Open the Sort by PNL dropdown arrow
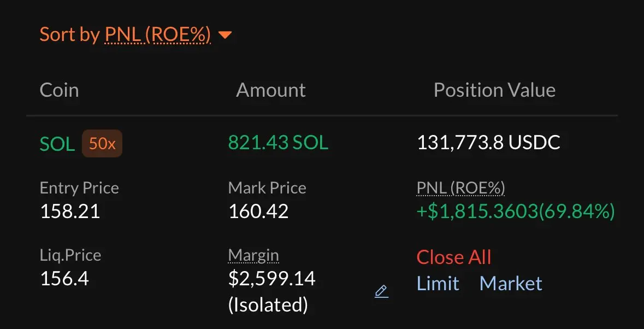Image resolution: width=644 pixels, height=329 pixels. (x=225, y=36)
